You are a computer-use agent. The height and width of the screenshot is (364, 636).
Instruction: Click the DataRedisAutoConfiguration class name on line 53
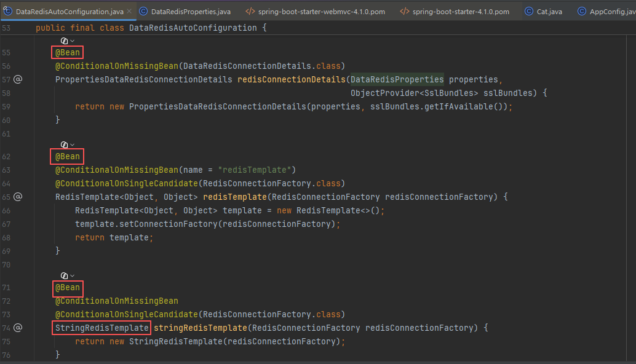tap(193, 28)
